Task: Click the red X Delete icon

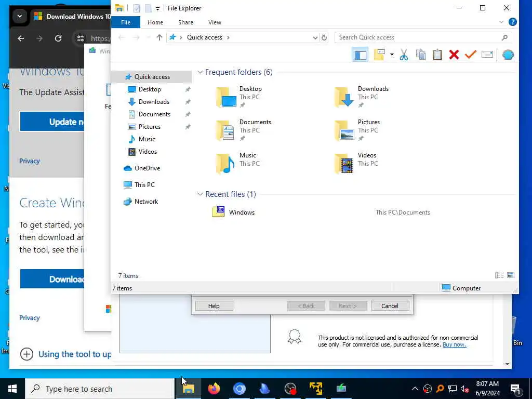Action: 454,55
